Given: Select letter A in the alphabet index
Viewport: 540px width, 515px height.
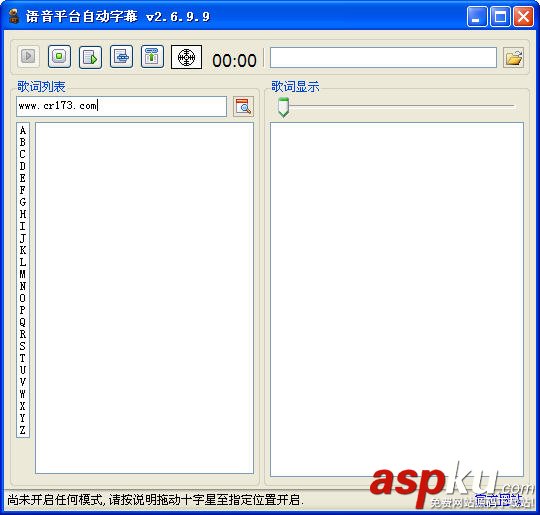Looking at the screenshot, I should coord(23,130).
